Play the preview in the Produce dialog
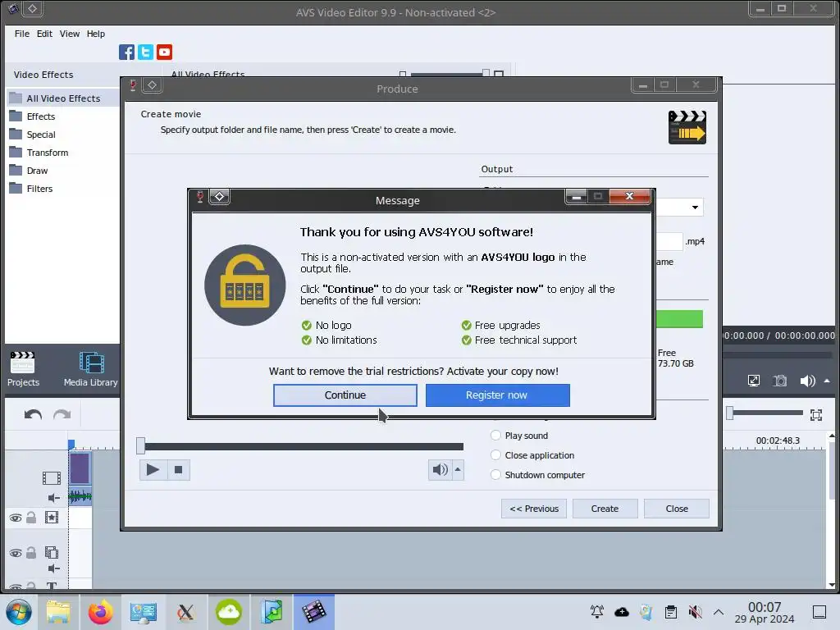 point(153,470)
